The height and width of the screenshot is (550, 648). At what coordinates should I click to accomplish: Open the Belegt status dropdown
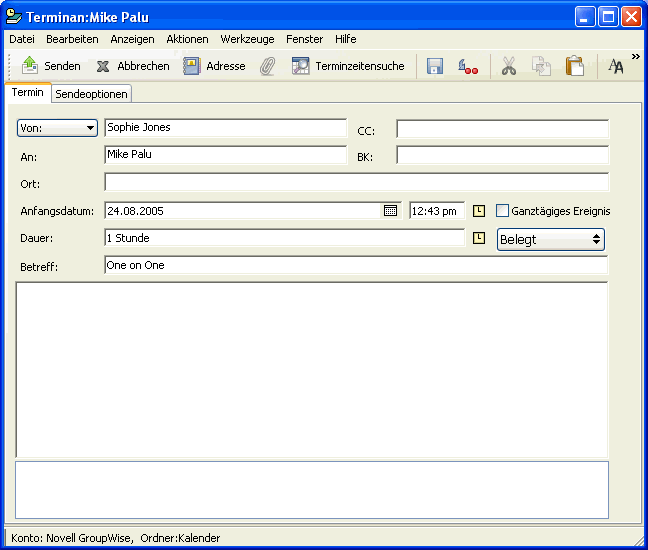click(551, 240)
